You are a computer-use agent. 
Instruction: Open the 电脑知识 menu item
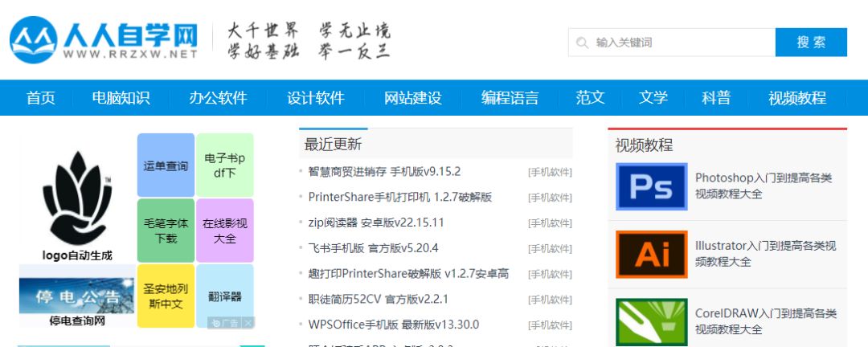coord(121,98)
